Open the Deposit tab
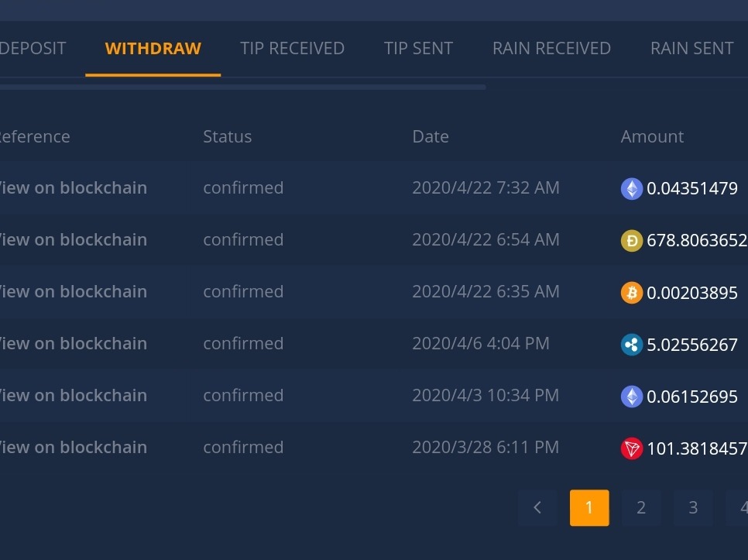The width and height of the screenshot is (748, 560). click(33, 48)
